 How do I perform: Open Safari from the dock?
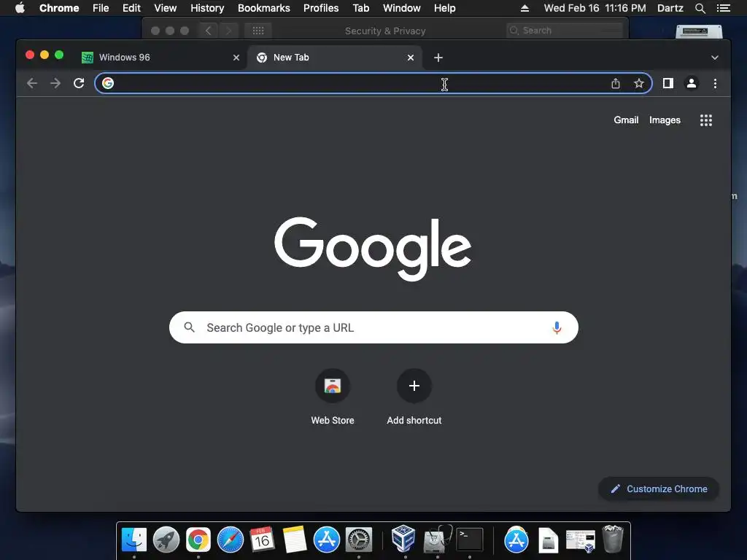230,540
